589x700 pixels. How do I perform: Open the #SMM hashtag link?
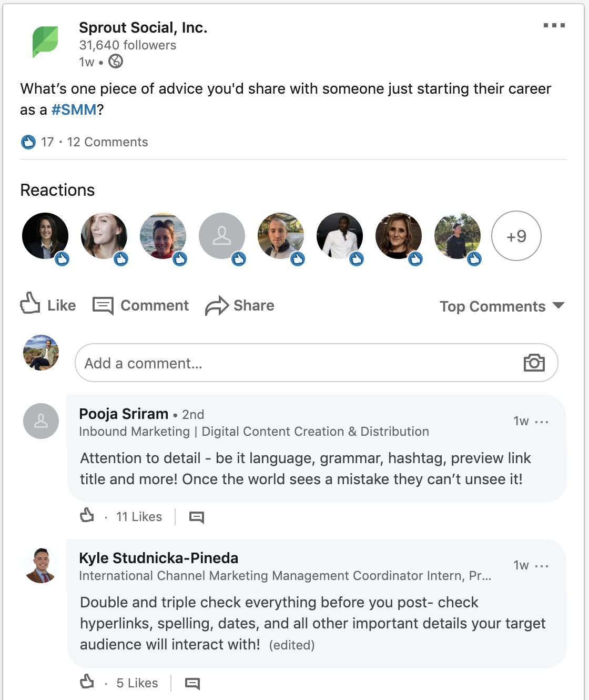(x=74, y=110)
